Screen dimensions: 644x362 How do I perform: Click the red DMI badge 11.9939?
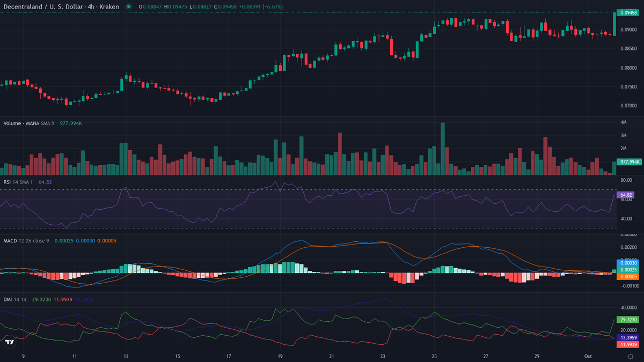point(629,345)
